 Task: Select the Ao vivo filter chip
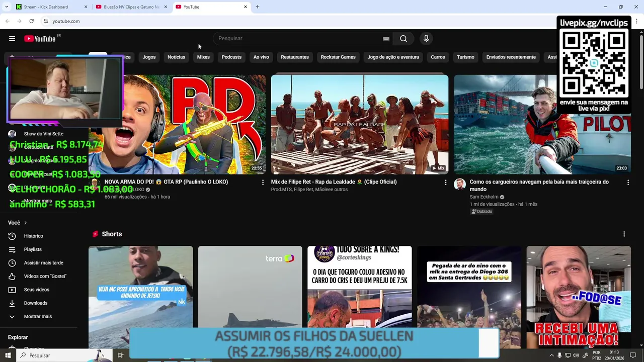click(261, 57)
